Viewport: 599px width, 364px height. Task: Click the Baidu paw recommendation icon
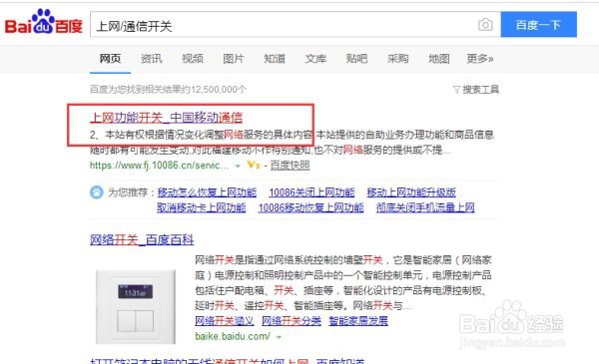pos(96,191)
